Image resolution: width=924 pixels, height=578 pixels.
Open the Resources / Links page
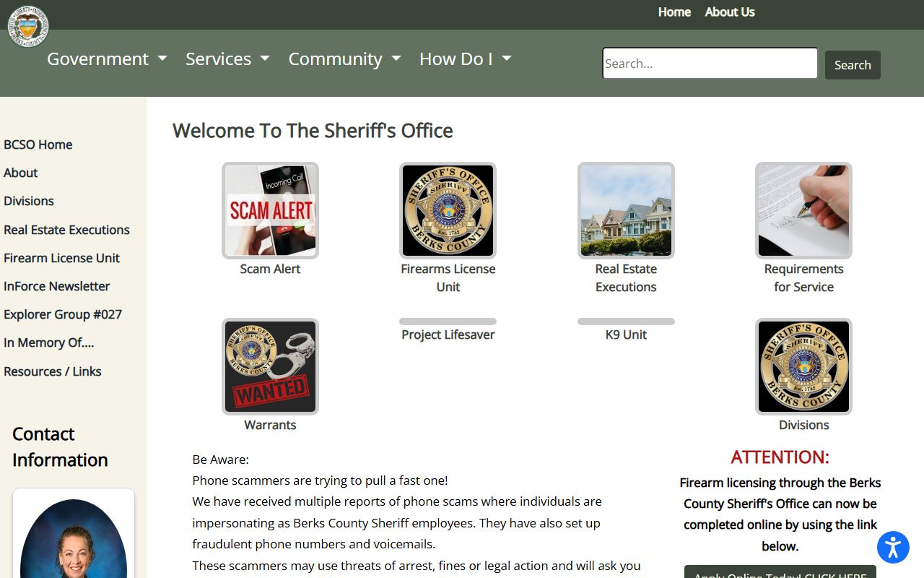[53, 371]
